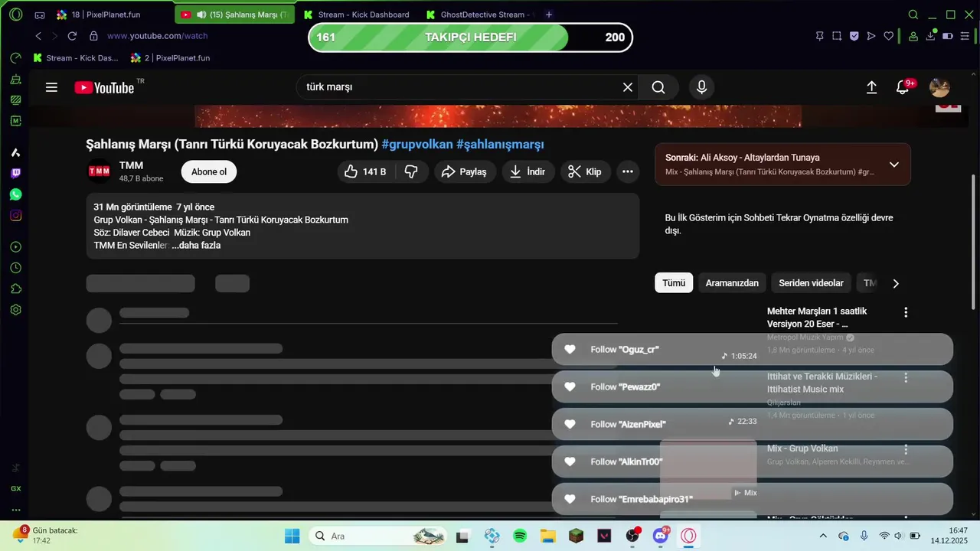Go back to the previous page
980x551 pixels.
coord(38,36)
